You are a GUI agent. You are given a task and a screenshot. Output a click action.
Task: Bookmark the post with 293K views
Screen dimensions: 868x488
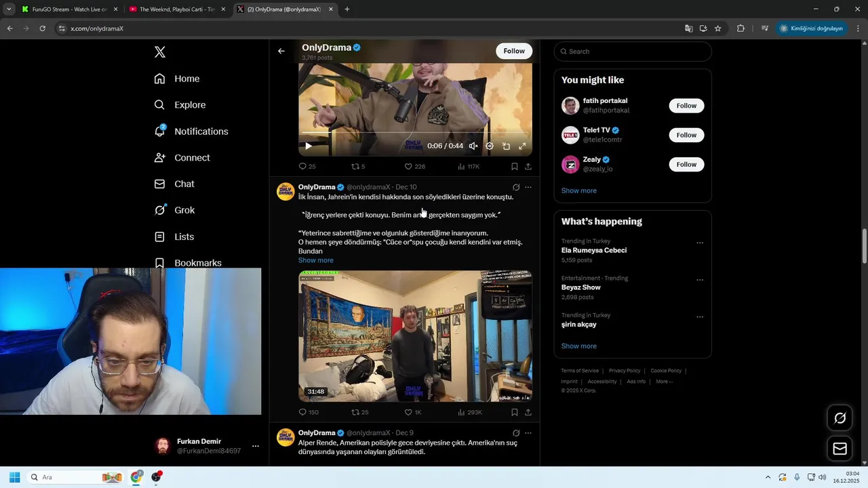[x=515, y=412]
